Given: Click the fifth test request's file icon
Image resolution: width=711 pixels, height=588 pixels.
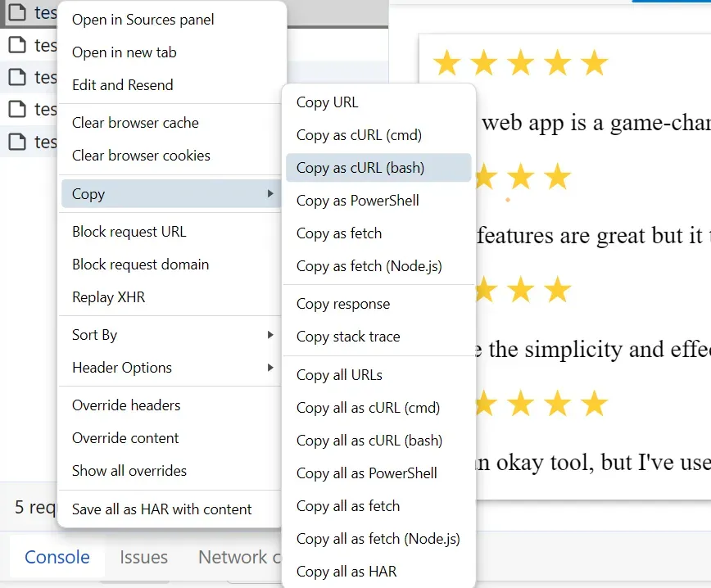Looking at the screenshot, I should 18,141.
